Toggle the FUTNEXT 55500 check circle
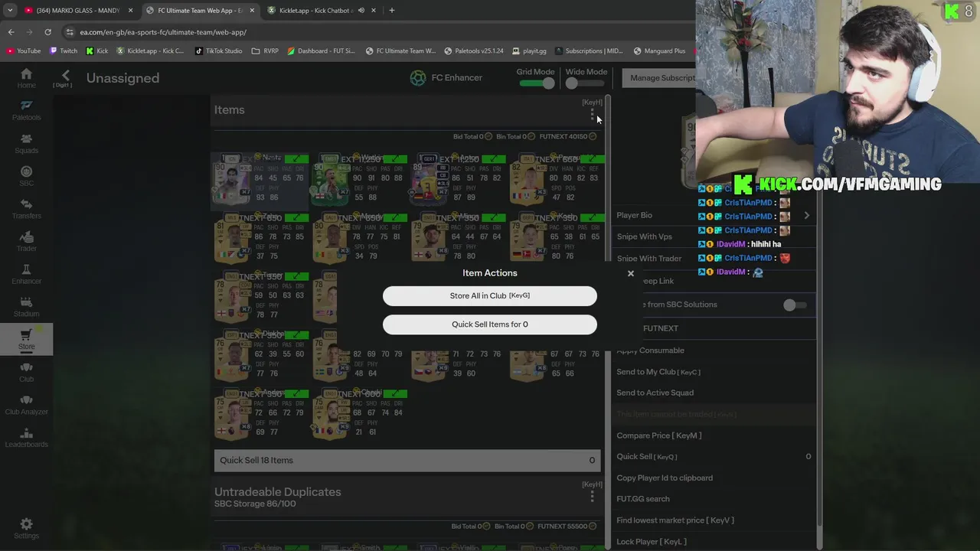Viewport: 980px width, 551px height. [593, 527]
